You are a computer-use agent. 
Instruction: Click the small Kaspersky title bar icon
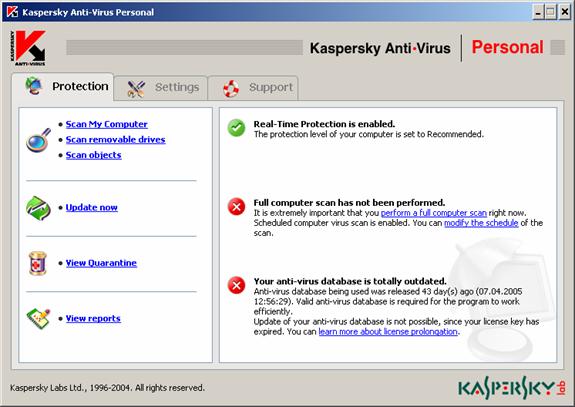coord(12,12)
